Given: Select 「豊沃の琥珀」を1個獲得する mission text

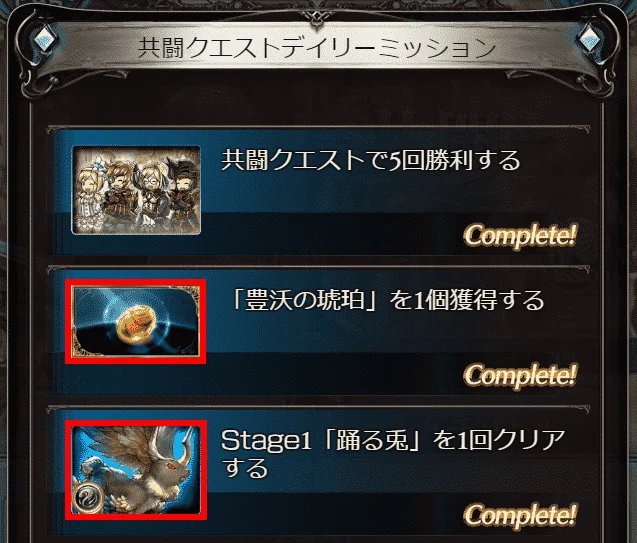Looking at the screenshot, I should click(x=386, y=300).
